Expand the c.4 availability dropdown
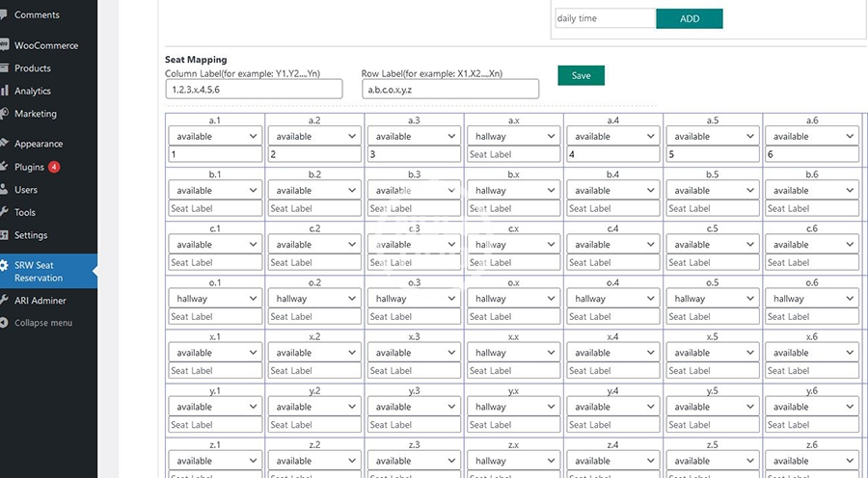The height and width of the screenshot is (478, 868). 613,245
